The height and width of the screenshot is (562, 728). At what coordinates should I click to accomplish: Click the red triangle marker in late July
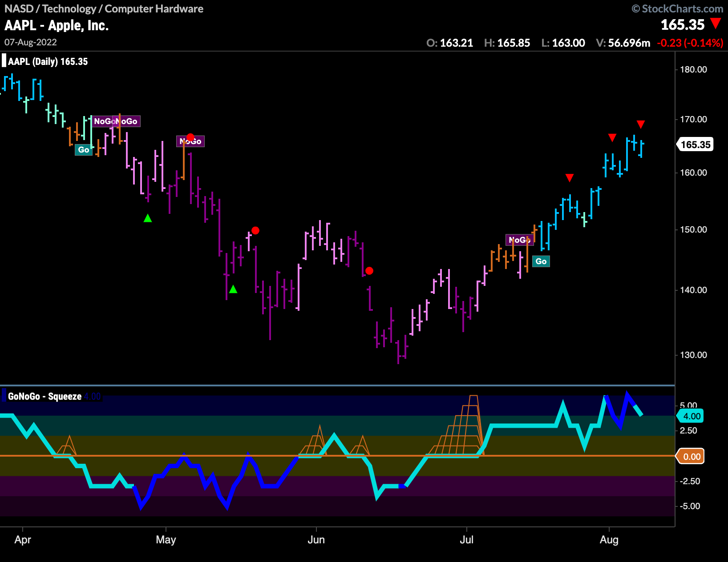point(570,178)
